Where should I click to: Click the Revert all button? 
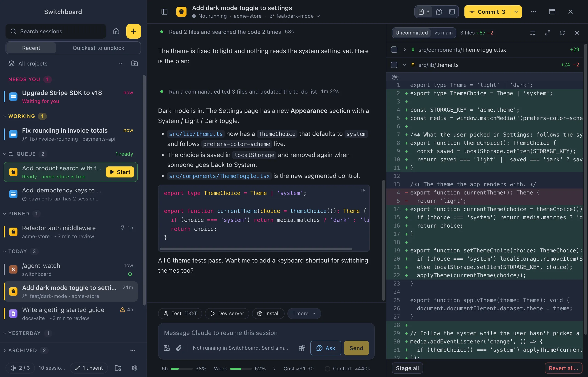coord(563,368)
